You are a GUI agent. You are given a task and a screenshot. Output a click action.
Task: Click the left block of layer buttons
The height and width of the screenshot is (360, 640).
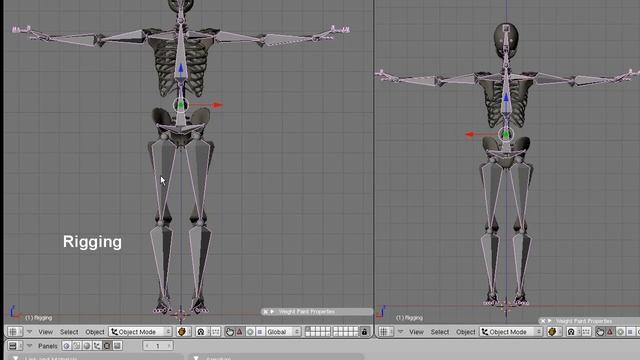(x=318, y=332)
